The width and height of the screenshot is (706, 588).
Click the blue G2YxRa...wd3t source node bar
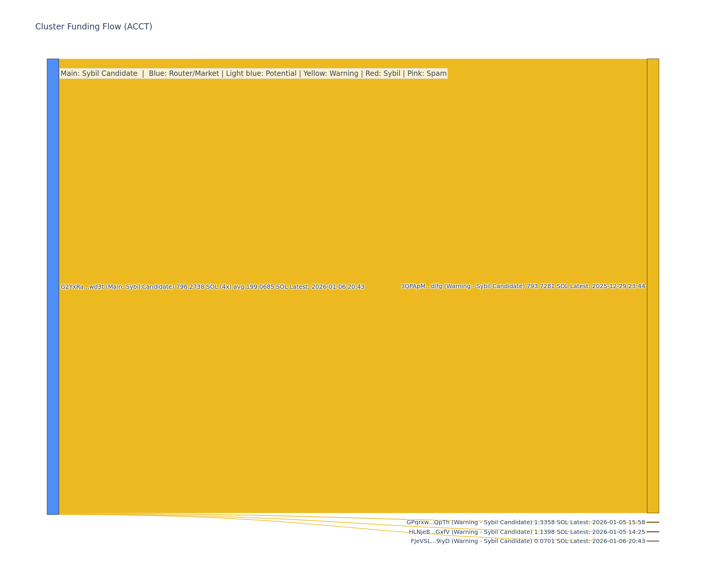coord(53,287)
